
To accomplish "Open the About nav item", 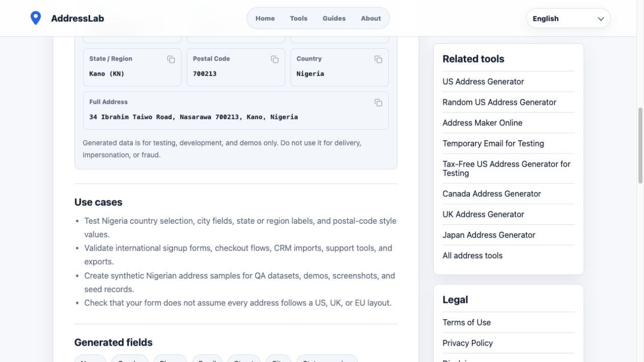I will click(x=371, y=18).
